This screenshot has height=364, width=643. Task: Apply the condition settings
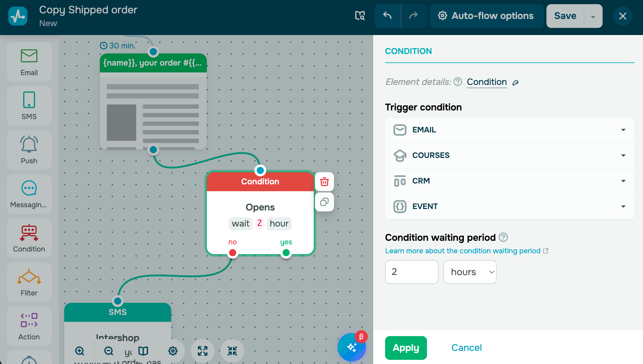(x=406, y=348)
